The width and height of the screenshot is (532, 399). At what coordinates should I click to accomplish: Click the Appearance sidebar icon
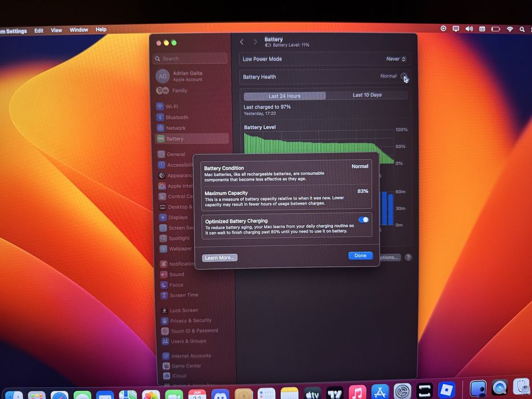162,176
